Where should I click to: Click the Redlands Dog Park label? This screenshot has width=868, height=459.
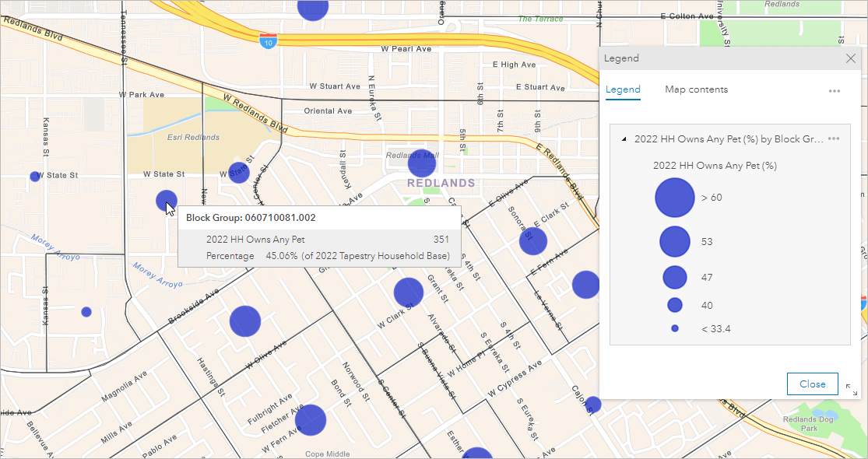coord(809,424)
